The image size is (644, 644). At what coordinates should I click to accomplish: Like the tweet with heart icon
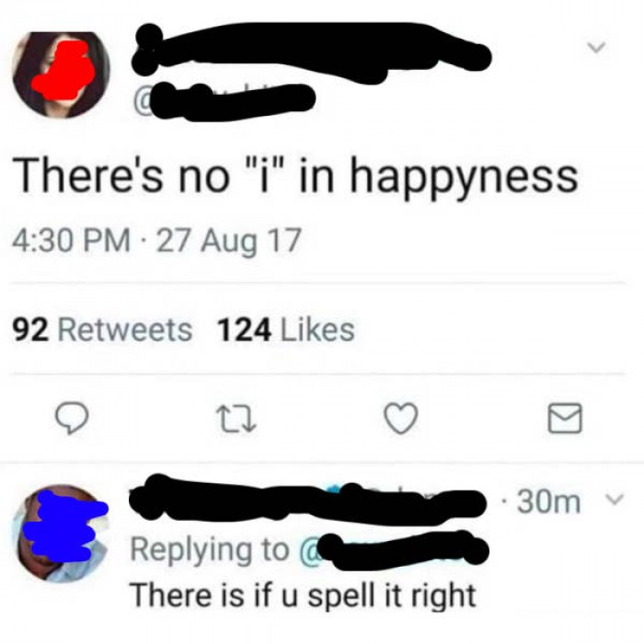click(401, 419)
